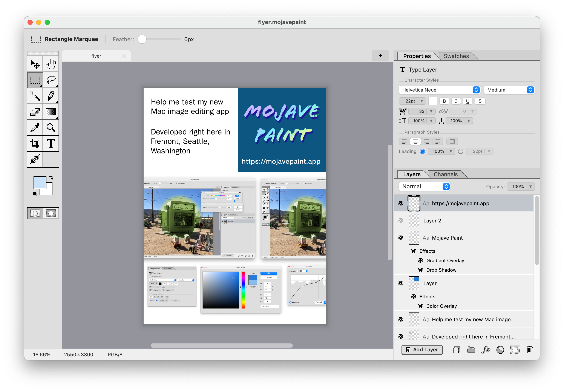The height and width of the screenshot is (392, 564).
Task: Close the flyer document tab
Action: (x=124, y=56)
